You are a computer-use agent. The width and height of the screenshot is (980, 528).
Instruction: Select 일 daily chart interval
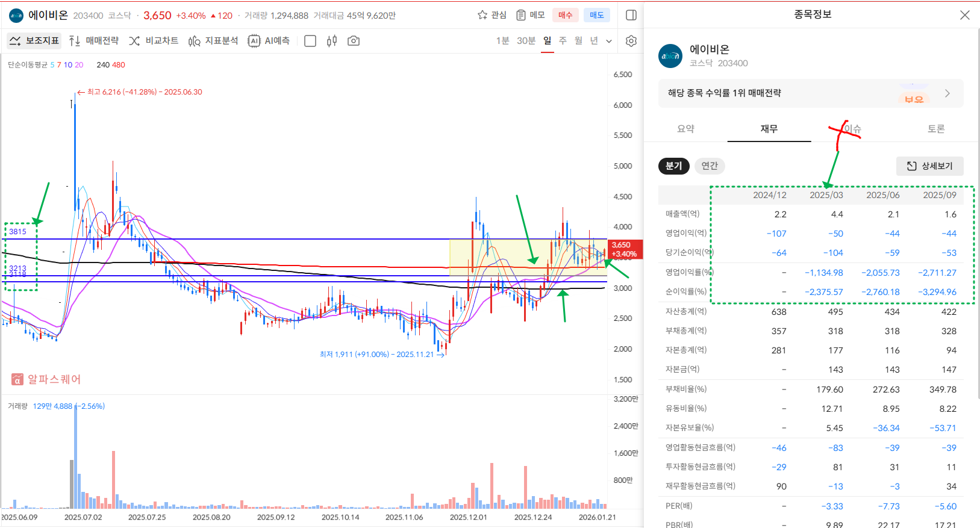coord(547,41)
